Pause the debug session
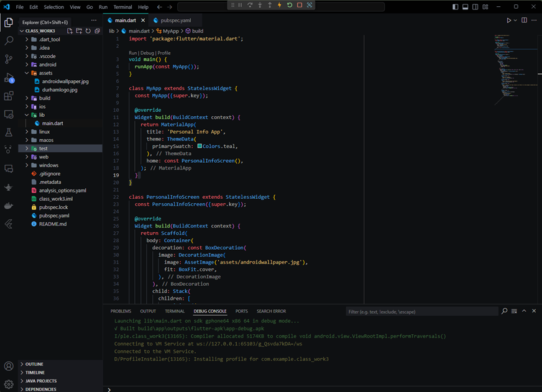 pos(240,5)
